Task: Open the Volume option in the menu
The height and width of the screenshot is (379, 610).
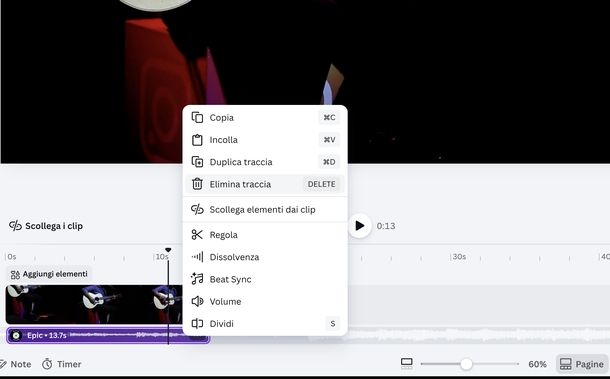Action: point(265,301)
